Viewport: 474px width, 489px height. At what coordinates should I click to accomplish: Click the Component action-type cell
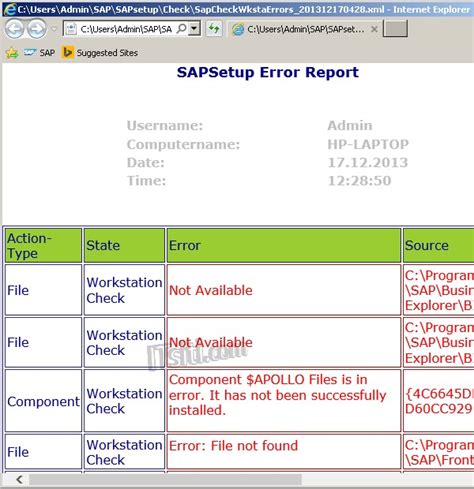[43, 400]
